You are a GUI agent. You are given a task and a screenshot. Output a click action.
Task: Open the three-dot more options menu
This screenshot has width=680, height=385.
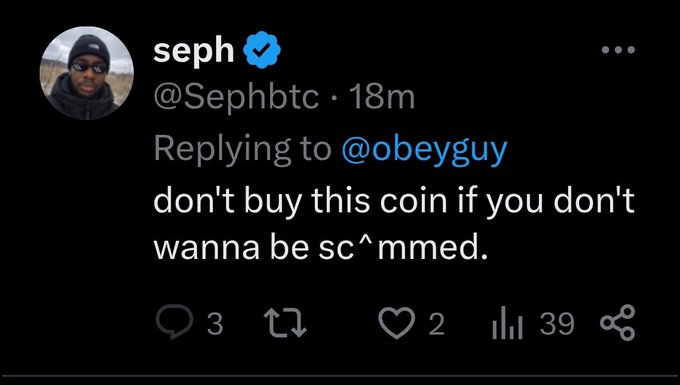point(618,50)
